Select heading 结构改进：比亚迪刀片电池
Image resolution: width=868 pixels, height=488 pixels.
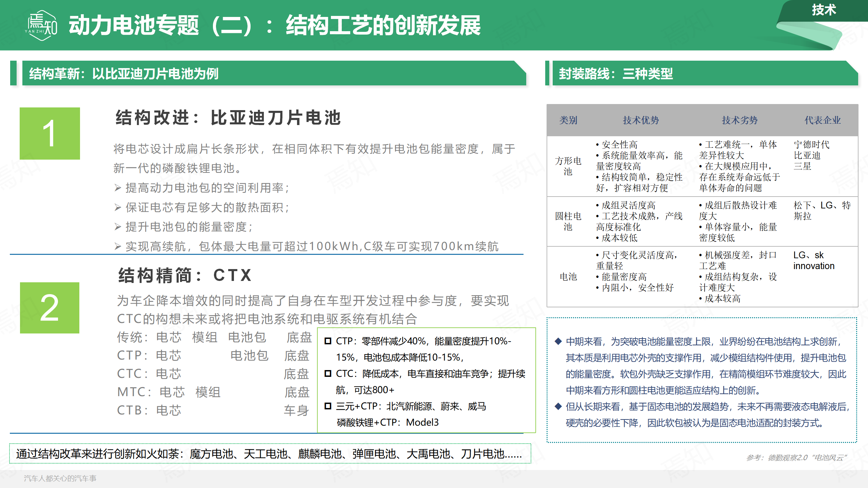click(x=228, y=118)
